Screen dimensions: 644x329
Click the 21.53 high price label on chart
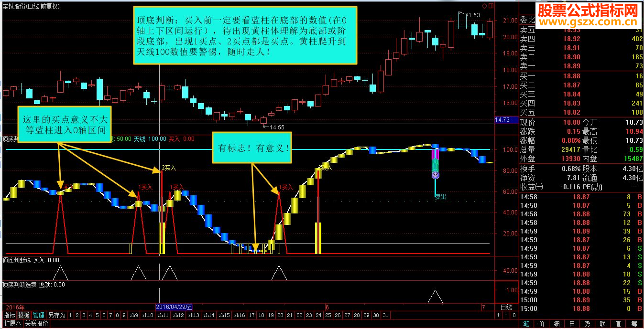pyautogui.click(x=472, y=15)
